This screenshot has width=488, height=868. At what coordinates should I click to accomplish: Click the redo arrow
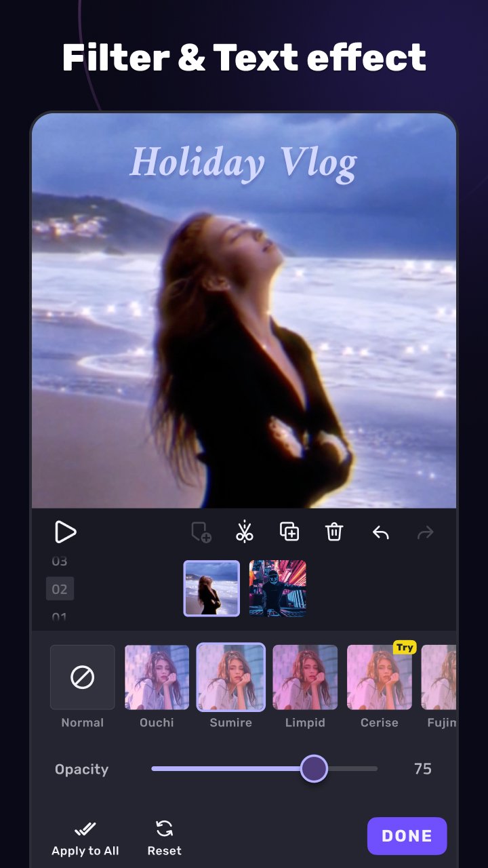425,533
